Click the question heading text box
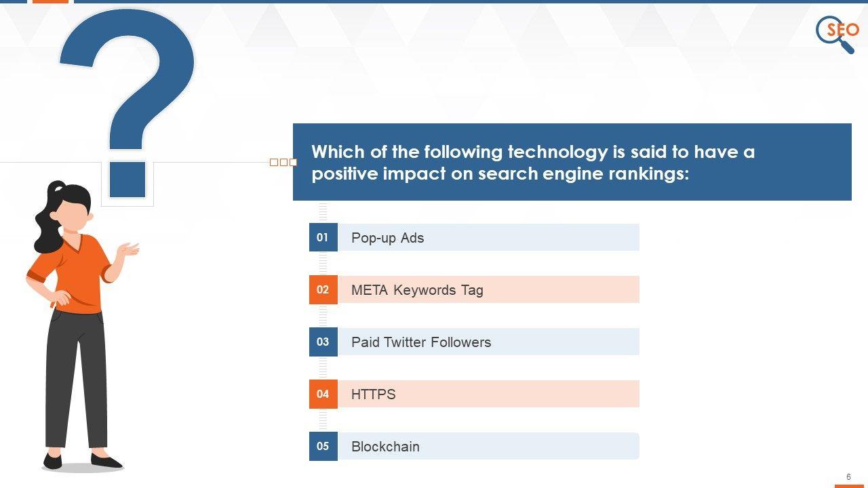Image resolution: width=868 pixels, height=488 pixels. (572, 162)
